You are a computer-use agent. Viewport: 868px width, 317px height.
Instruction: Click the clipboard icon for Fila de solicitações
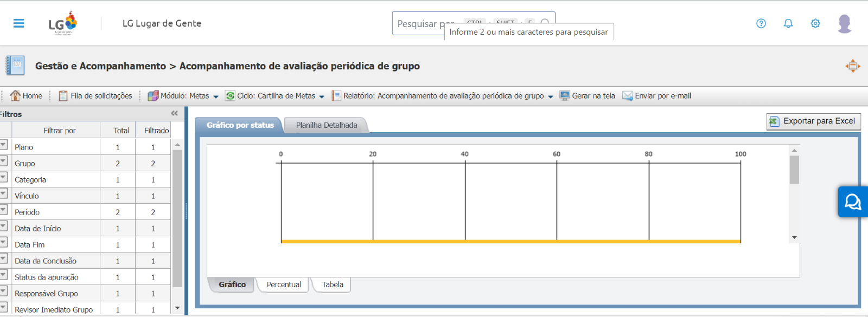pyautogui.click(x=63, y=96)
